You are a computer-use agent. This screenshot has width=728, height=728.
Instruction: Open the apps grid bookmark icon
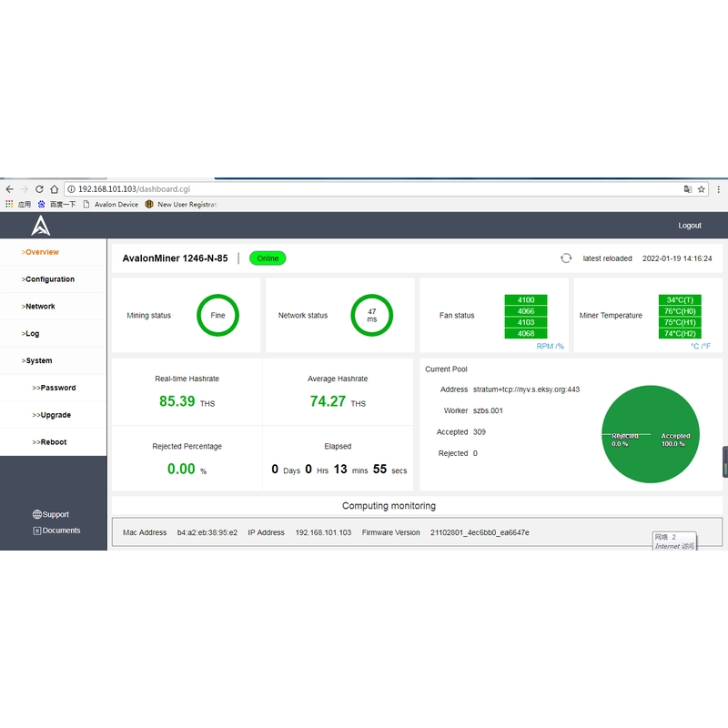pos(9,204)
